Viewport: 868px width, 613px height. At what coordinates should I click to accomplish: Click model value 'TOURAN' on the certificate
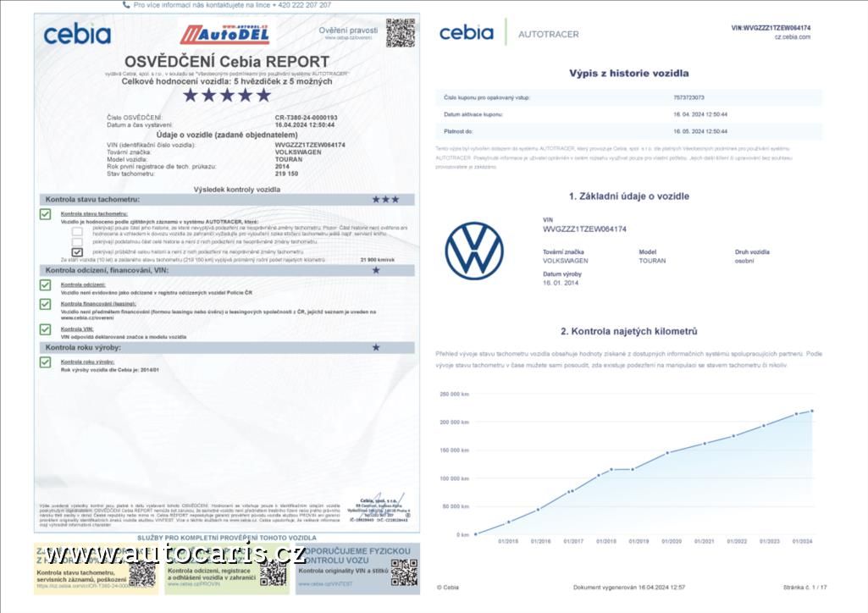click(x=289, y=159)
